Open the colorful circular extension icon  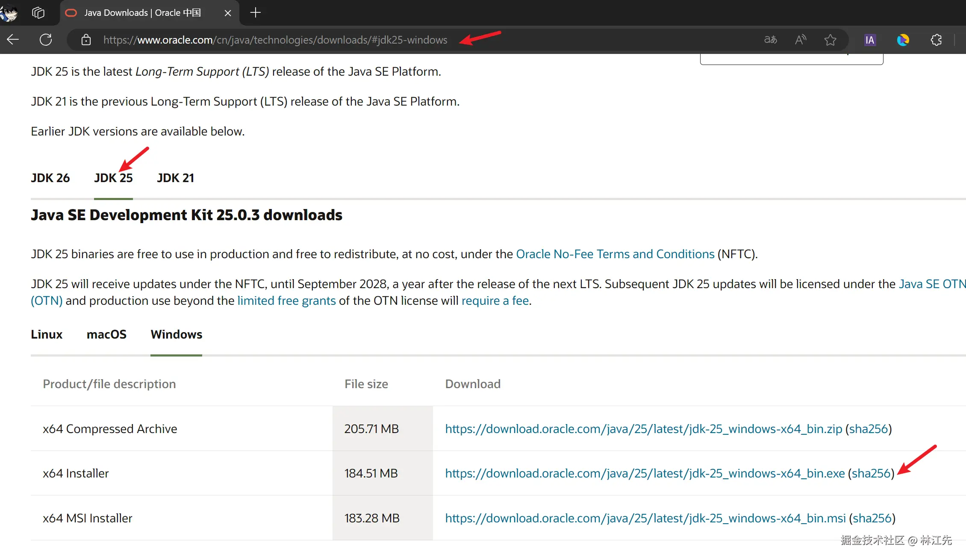click(903, 40)
